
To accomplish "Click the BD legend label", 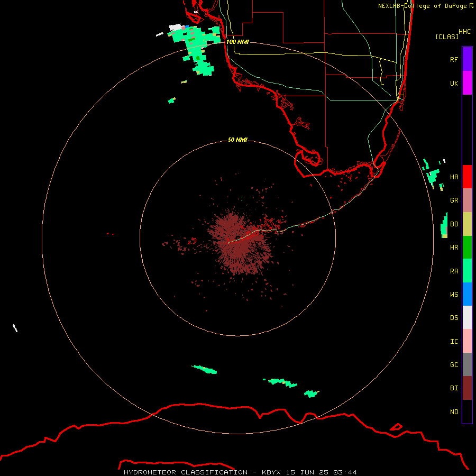I will tap(454, 224).
